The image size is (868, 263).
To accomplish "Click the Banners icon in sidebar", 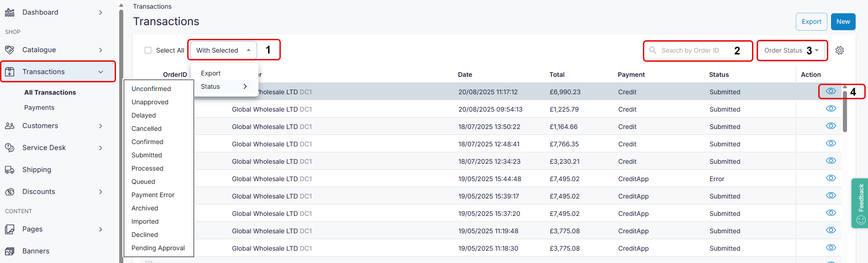I will (x=10, y=251).
